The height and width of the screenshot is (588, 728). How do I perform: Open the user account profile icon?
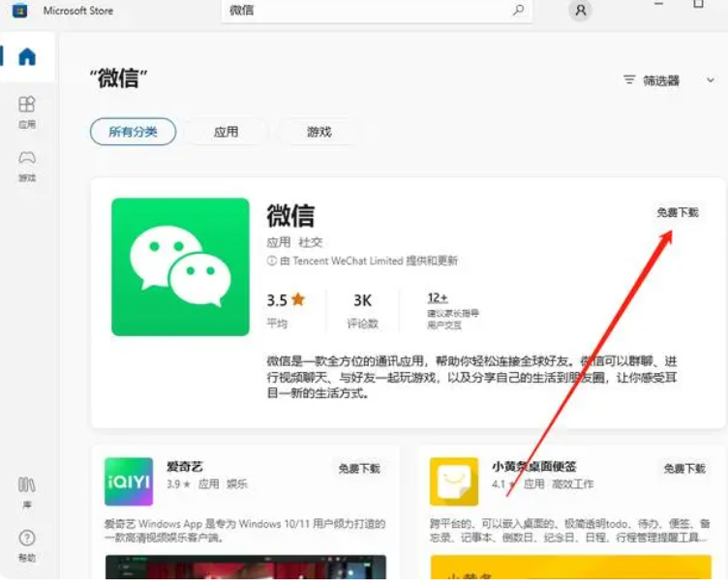pyautogui.click(x=580, y=11)
